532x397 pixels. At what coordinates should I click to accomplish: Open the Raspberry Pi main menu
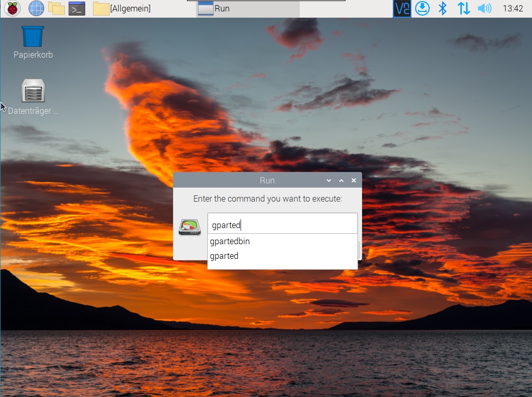pos(12,8)
